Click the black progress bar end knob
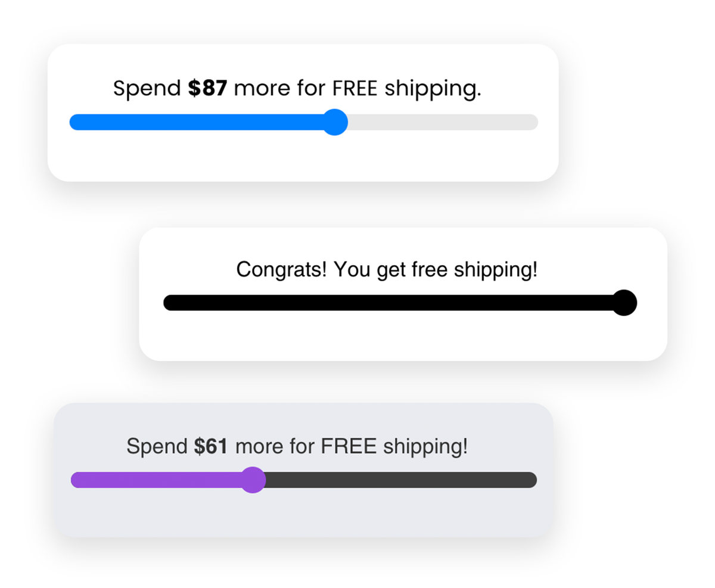 click(624, 303)
